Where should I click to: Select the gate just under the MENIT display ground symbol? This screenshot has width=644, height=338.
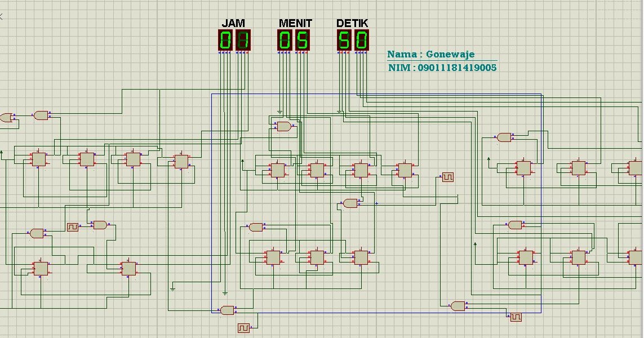tap(283, 126)
